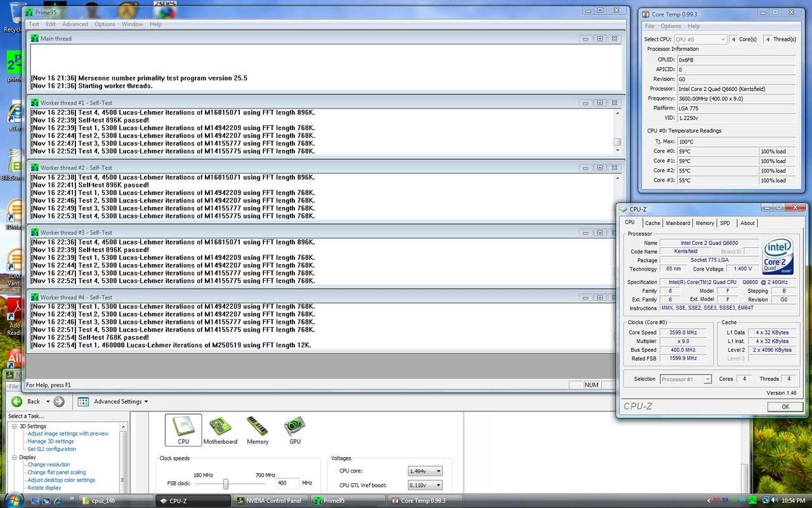Click the Switch between windows quick launch icon
812x508 pixels.
pyautogui.click(x=46, y=501)
